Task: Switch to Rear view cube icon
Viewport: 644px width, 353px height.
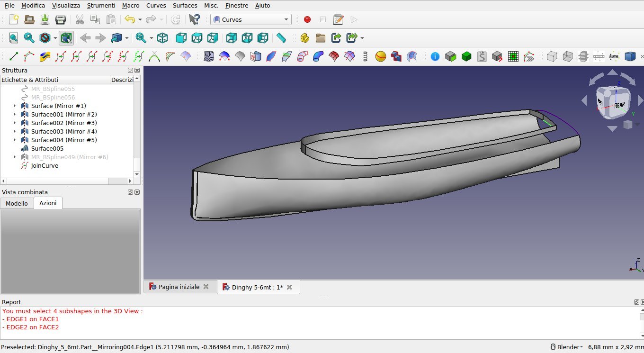Action: pyautogui.click(x=232, y=38)
